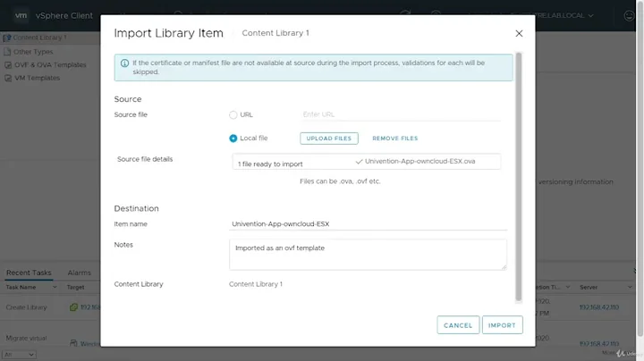Screen dimensions: 644x361
Task: Open the user account dropdown in header
Action: tap(590, 15)
